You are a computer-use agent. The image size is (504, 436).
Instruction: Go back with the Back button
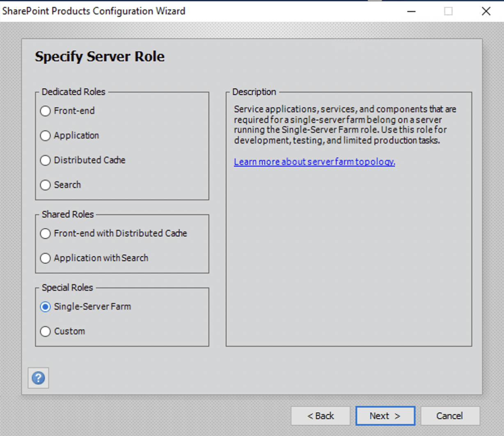click(320, 416)
